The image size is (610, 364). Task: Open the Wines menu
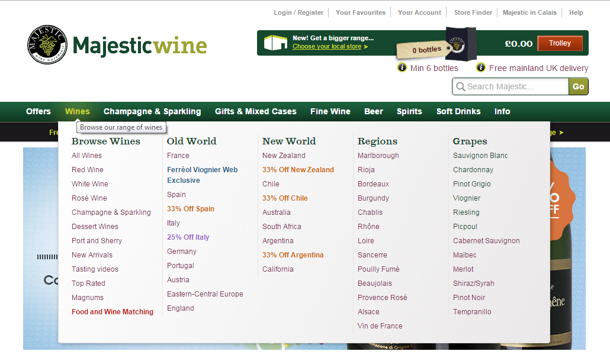click(x=78, y=112)
